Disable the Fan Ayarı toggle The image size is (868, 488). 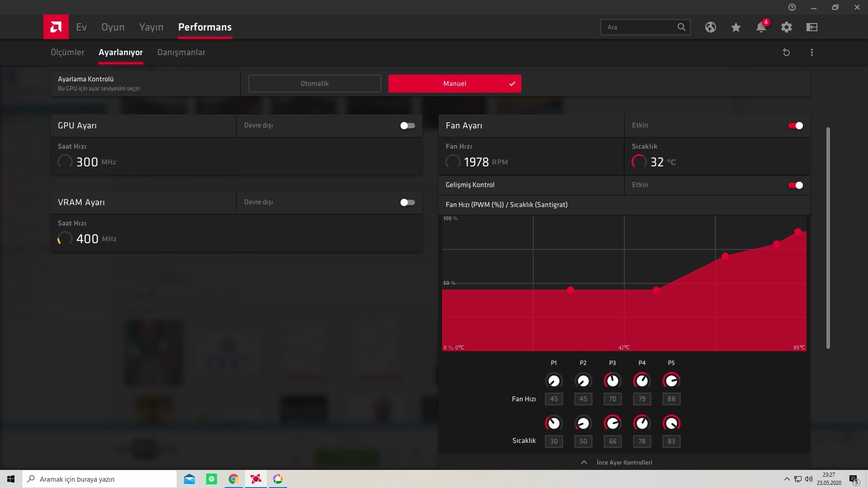[795, 126]
